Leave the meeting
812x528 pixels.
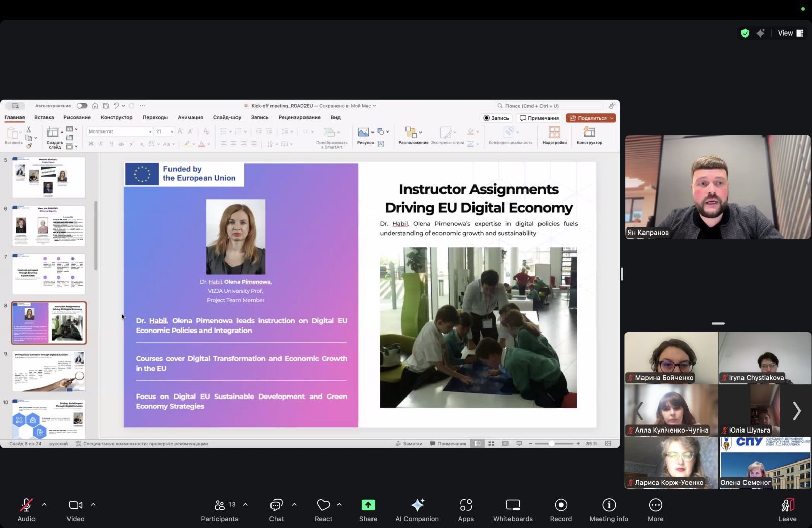[787, 510]
